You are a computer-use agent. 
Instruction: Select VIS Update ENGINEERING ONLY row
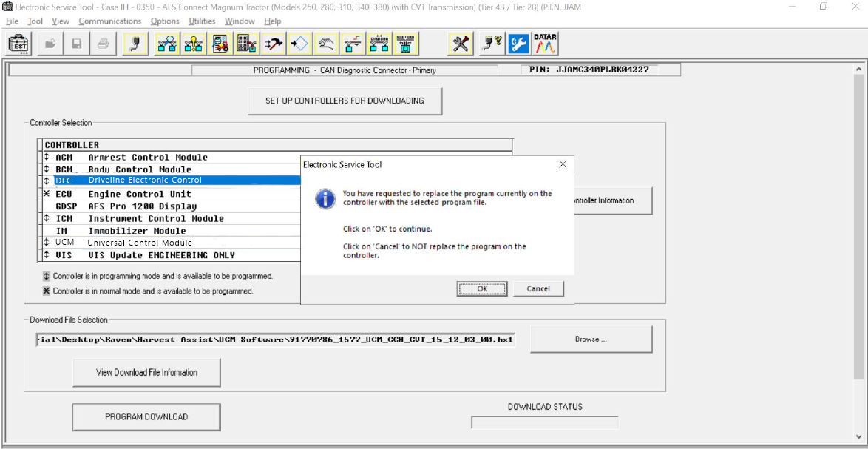click(x=172, y=255)
